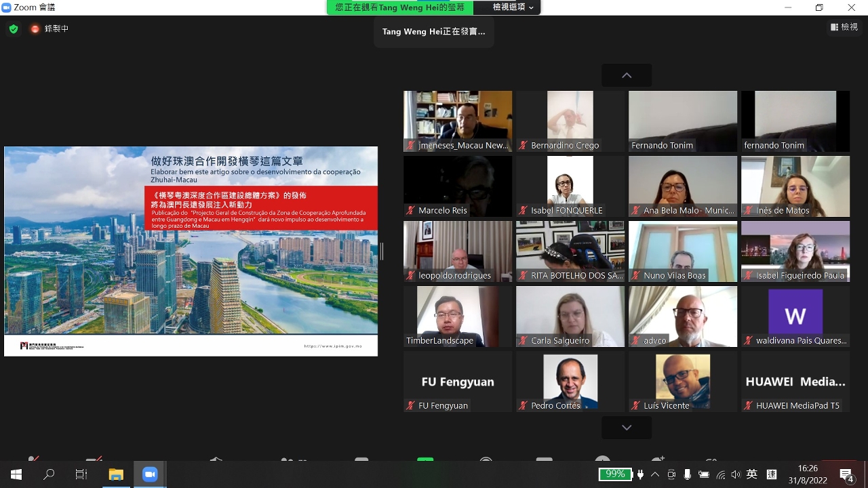This screenshot has width=868, height=488.
Task: Click the muted mic icon on Carla Salgueiro
Action: pos(523,341)
